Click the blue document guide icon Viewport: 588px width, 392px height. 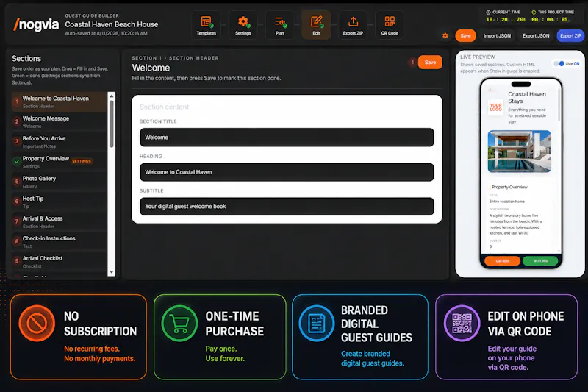[x=317, y=323]
